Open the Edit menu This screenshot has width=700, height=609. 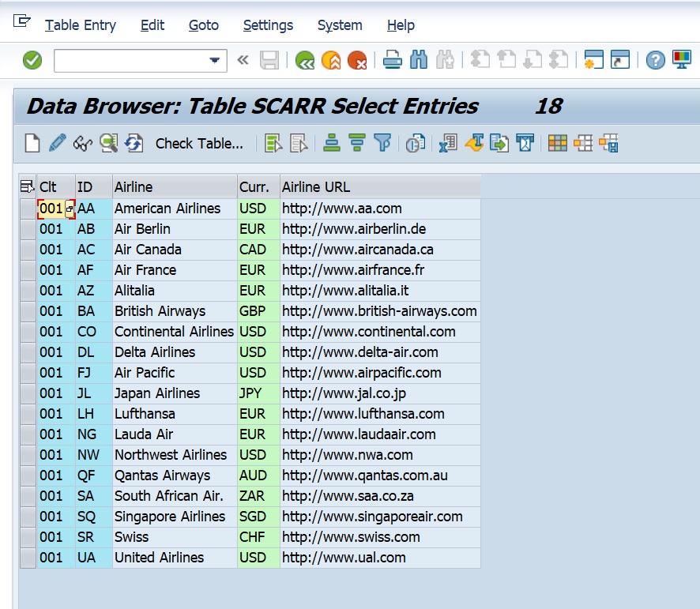(152, 25)
